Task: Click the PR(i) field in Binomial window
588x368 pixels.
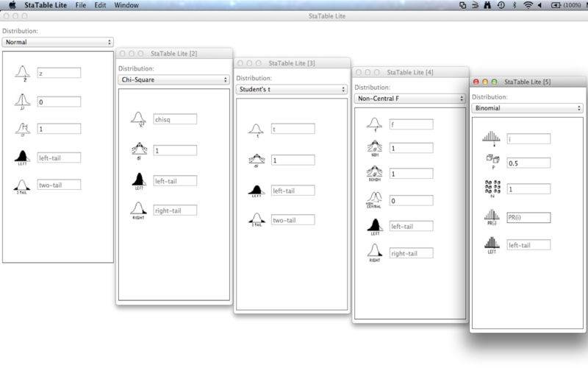Action: (528, 217)
